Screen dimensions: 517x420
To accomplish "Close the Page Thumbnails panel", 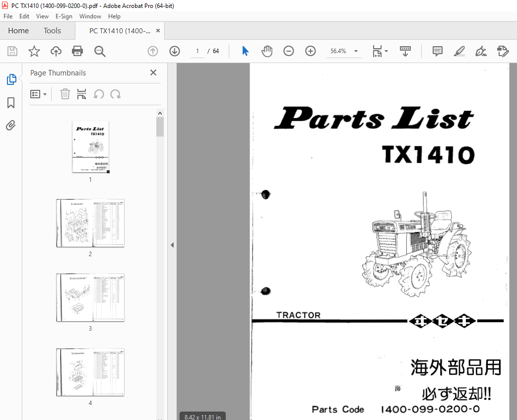I will (x=153, y=72).
